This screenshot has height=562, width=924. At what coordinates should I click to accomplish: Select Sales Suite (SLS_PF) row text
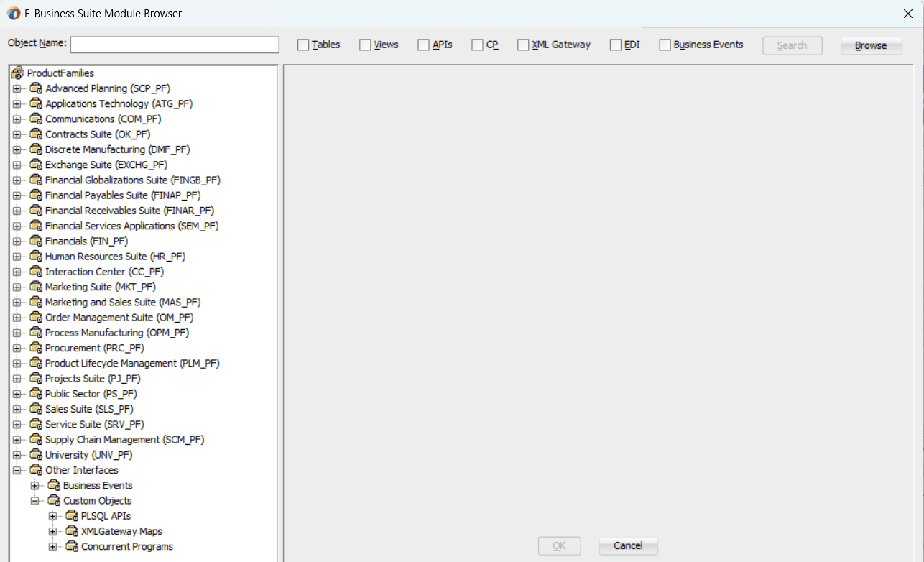point(89,410)
